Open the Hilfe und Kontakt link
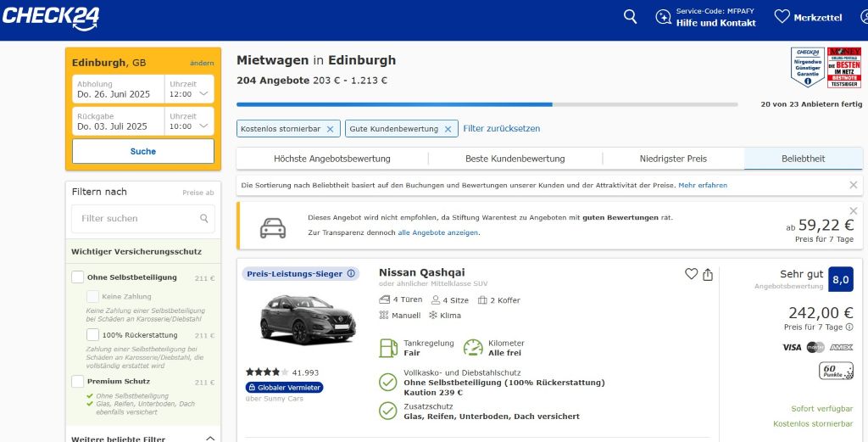This screenshot has height=442, width=868. point(715,23)
